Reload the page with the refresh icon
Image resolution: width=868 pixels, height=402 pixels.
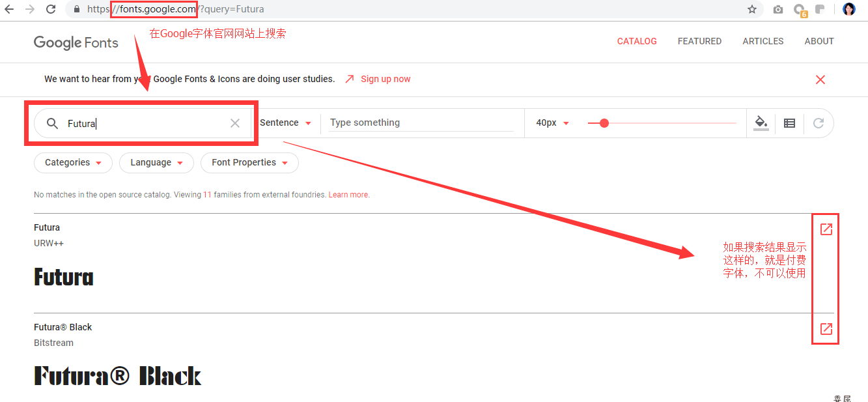point(50,9)
